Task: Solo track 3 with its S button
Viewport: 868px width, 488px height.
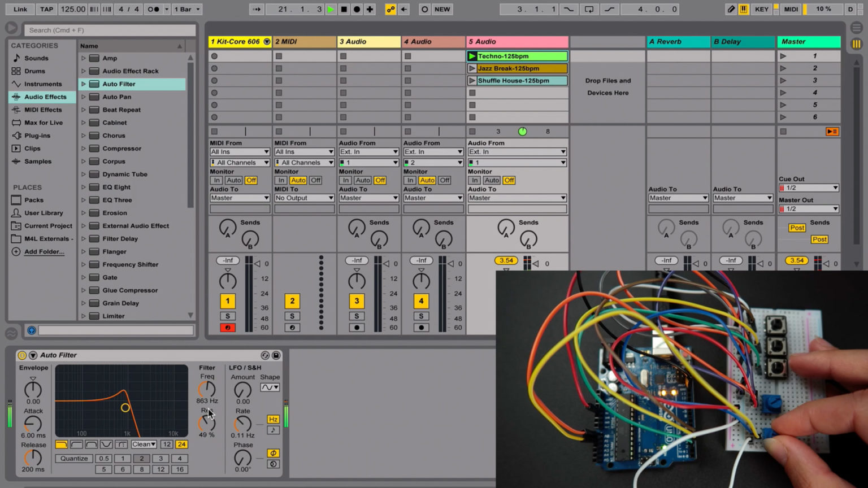Action: pos(357,316)
